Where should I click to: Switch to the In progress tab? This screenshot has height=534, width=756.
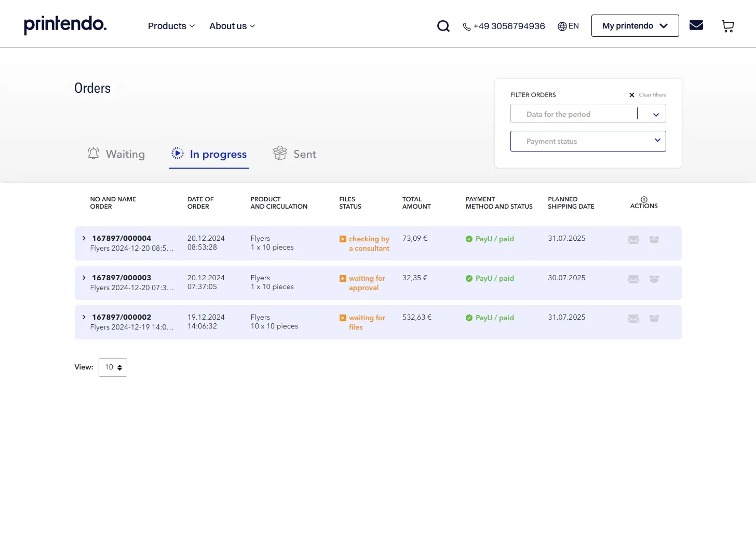[209, 154]
